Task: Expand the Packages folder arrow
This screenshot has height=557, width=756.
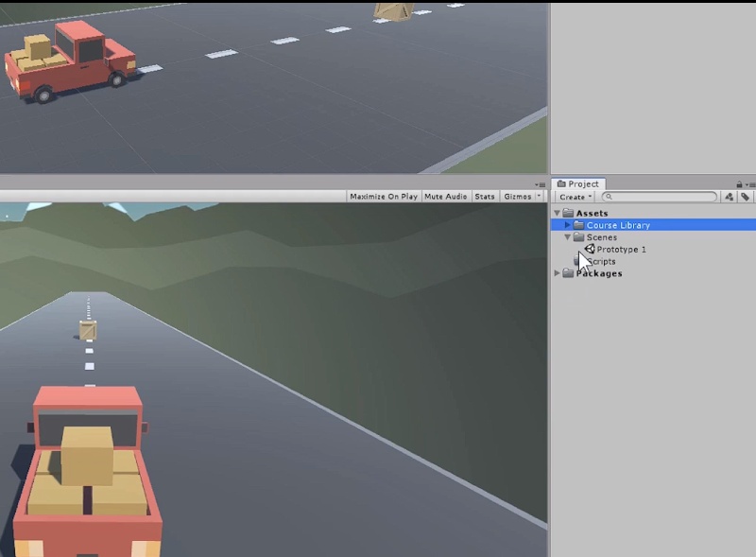Action: [x=557, y=273]
